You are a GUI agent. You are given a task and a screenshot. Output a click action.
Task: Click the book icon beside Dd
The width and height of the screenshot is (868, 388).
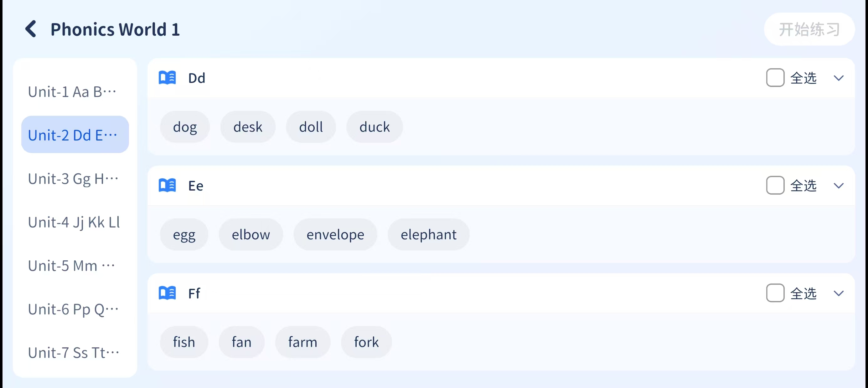167,78
